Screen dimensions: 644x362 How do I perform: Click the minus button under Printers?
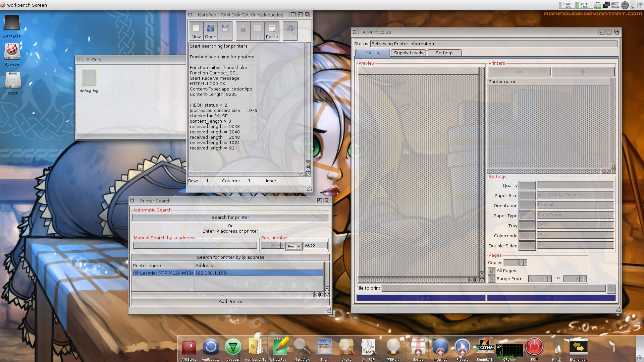(519, 71)
